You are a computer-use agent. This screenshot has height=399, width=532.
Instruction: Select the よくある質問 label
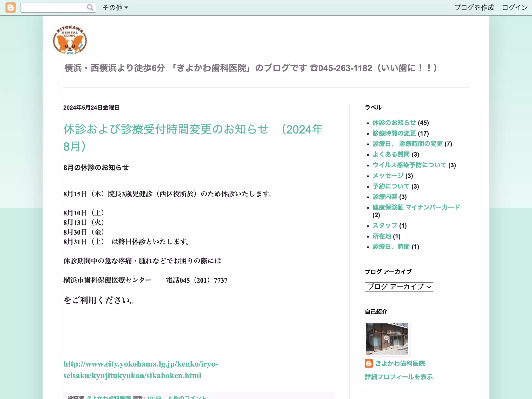[x=391, y=154]
